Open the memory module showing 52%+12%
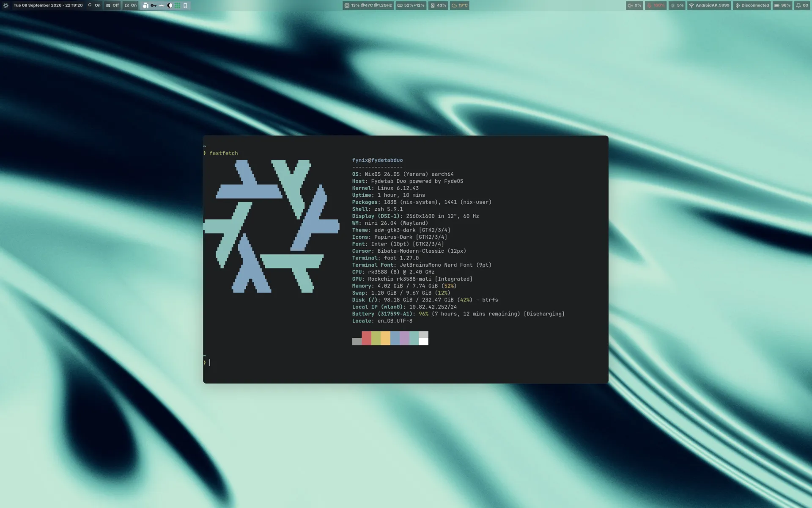The width and height of the screenshot is (812, 508). click(x=411, y=6)
